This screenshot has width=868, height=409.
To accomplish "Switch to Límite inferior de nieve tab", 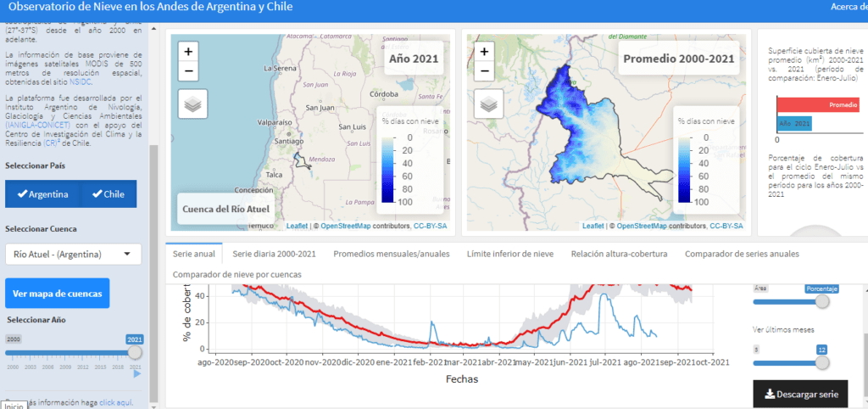I will pyautogui.click(x=510, y=254).
